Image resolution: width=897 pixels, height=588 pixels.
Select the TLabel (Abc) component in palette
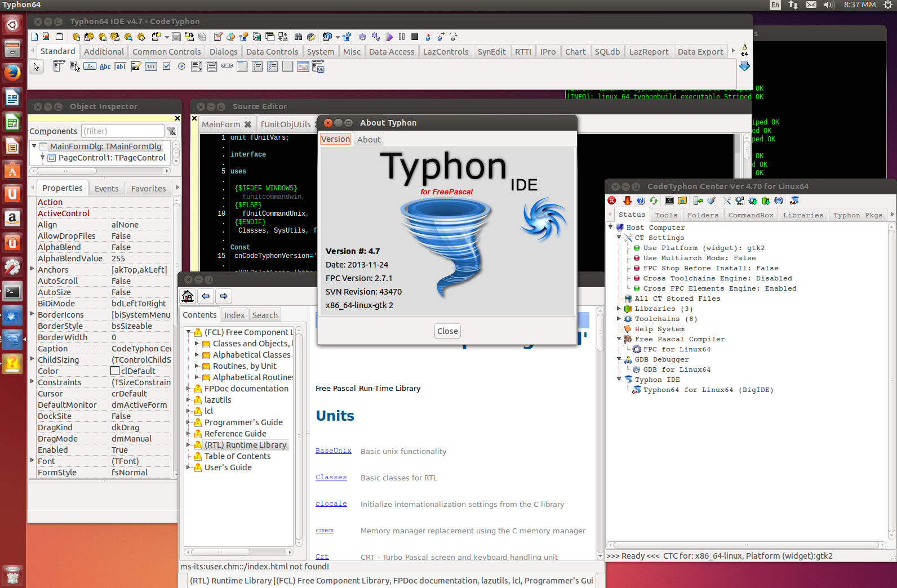(x=105, y=66)
